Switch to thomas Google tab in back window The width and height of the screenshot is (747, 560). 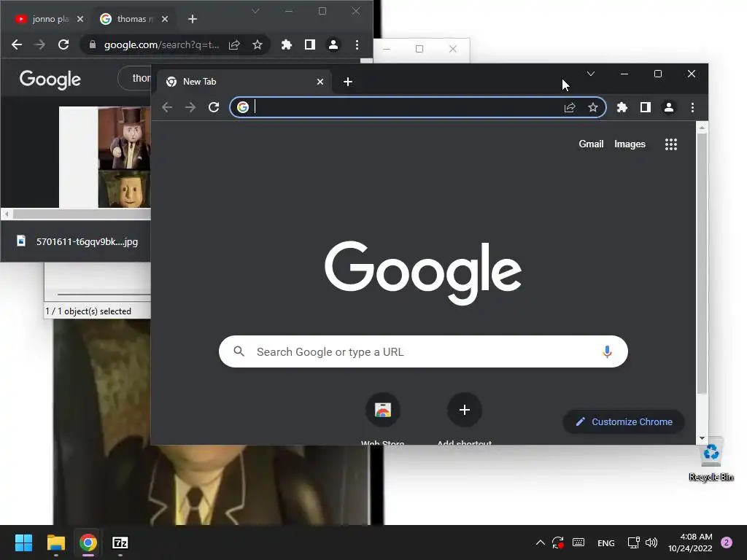[133, 19]
